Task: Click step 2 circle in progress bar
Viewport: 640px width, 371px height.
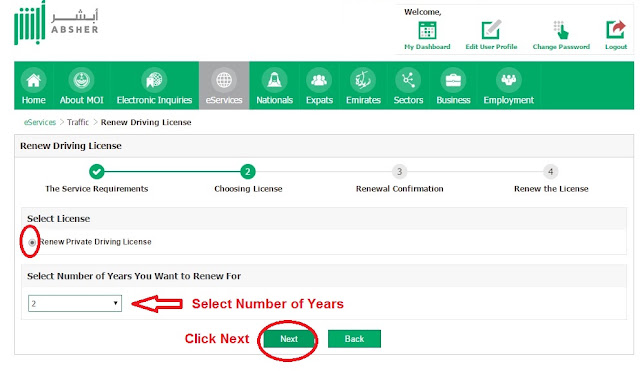Action: [248, 172]
